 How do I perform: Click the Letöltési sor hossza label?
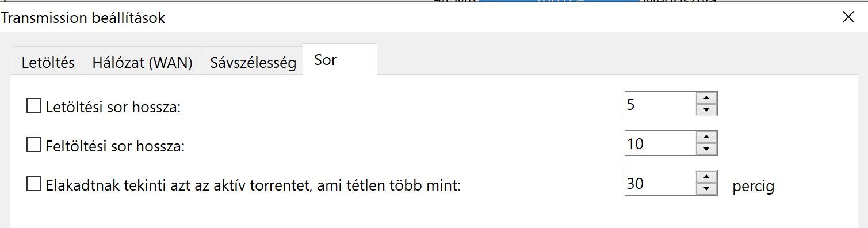point(113,107)
